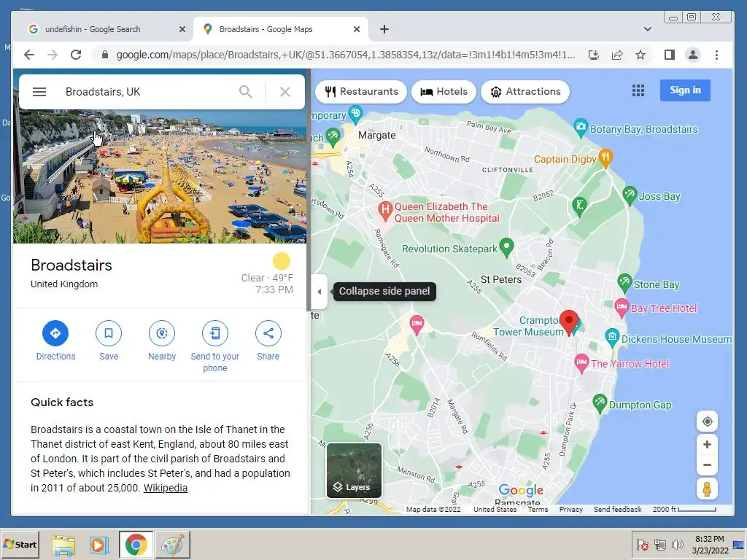Click the pink hotel marker near Ramsgate Rd
This screenshot has height=560, width=747.
pos(417,324)
